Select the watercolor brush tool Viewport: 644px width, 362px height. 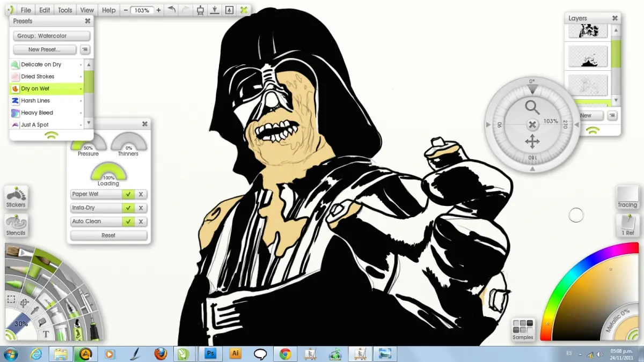point(46,260)
